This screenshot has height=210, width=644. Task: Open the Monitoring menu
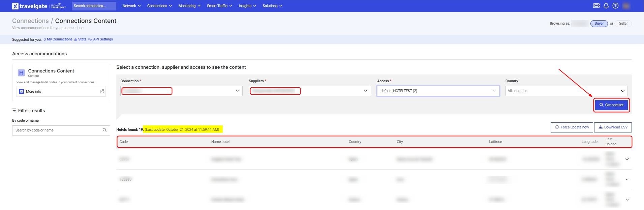pyautogui.click(x=189, y=6)
